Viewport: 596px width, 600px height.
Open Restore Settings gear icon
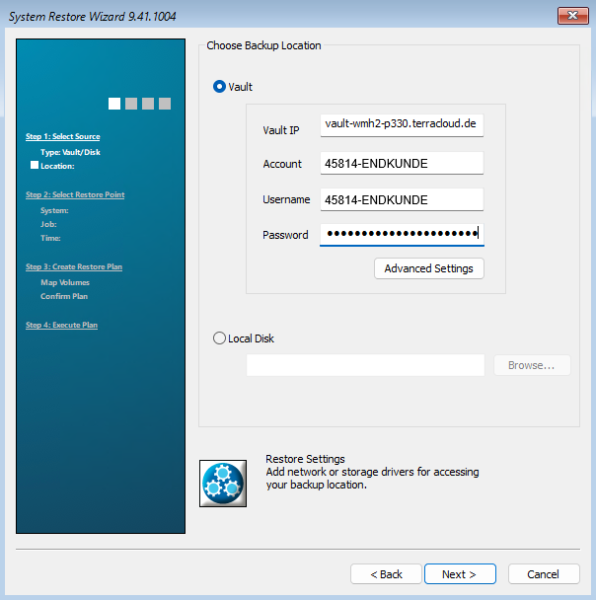[223, 483]
